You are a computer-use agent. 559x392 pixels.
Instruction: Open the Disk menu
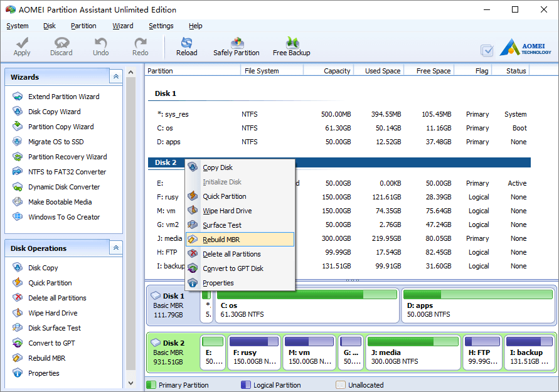click(x=50, y=26)
